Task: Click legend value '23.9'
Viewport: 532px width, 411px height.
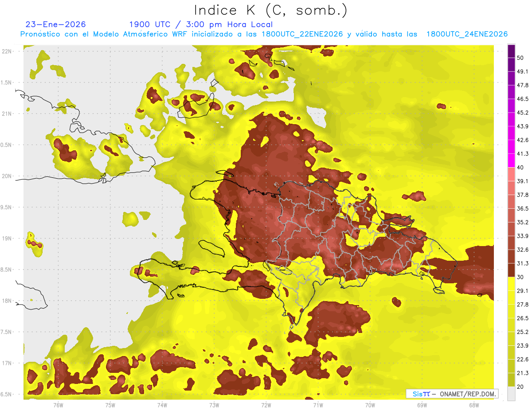Action: (523, 346)
